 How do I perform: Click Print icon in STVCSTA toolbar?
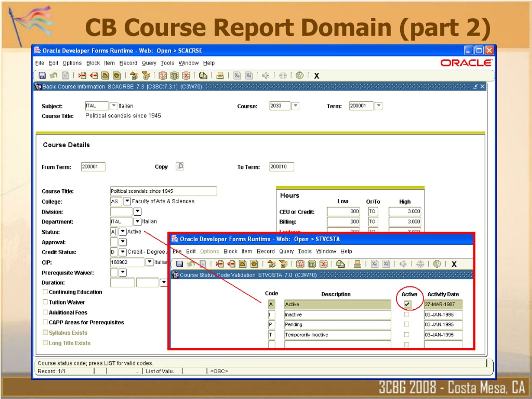pyautogui.click(x=357, y=264)
